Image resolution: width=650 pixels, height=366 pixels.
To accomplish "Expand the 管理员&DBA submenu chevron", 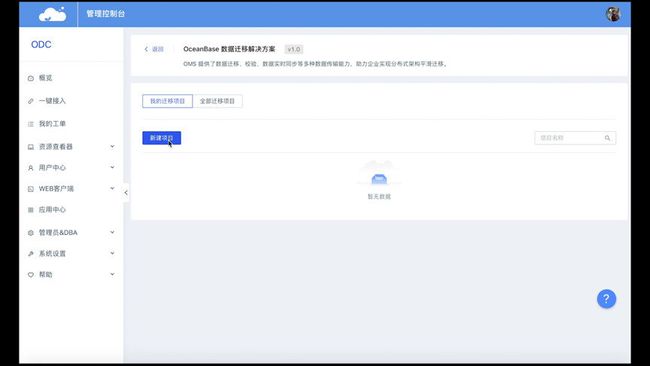I will click(x=112, y=232).
